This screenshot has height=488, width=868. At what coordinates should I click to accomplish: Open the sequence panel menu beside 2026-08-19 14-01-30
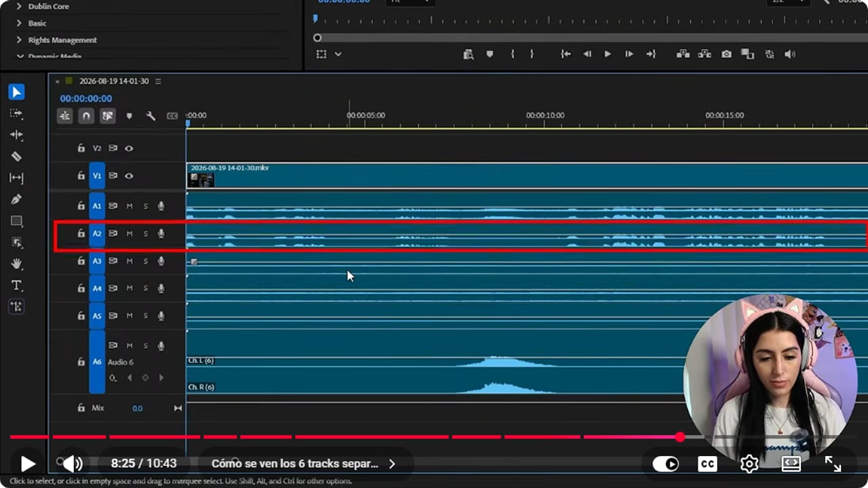point(158,81)
